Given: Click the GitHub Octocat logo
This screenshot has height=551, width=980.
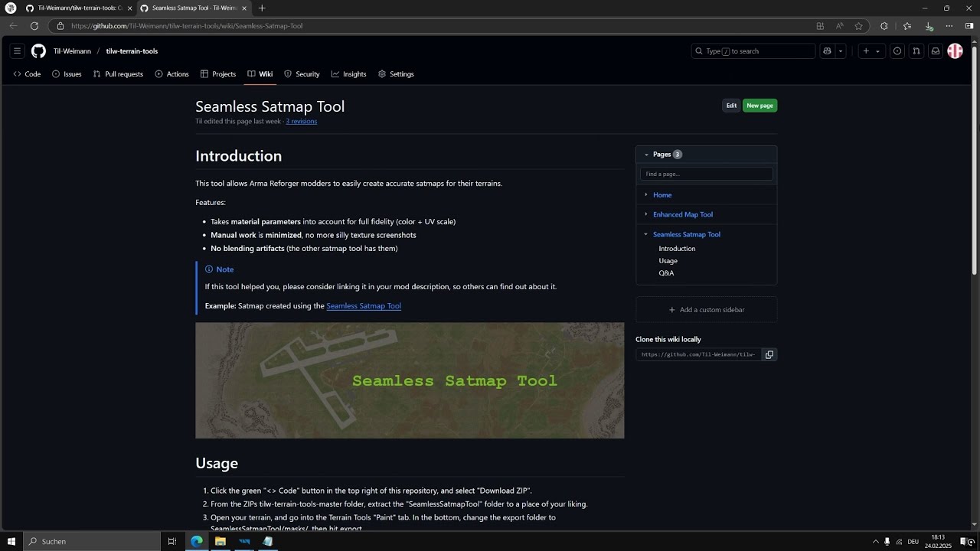Looking at the screenshot, I should coord(38,51).
